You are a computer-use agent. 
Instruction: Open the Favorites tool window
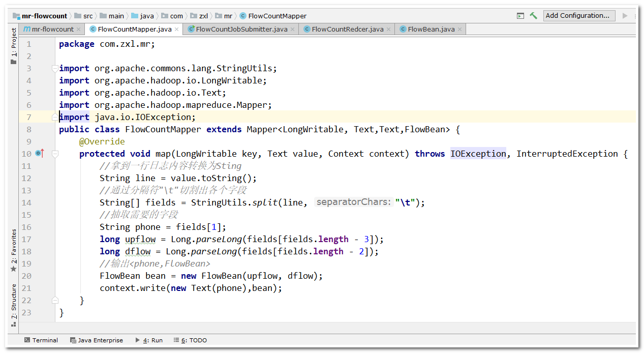point(14,250)
